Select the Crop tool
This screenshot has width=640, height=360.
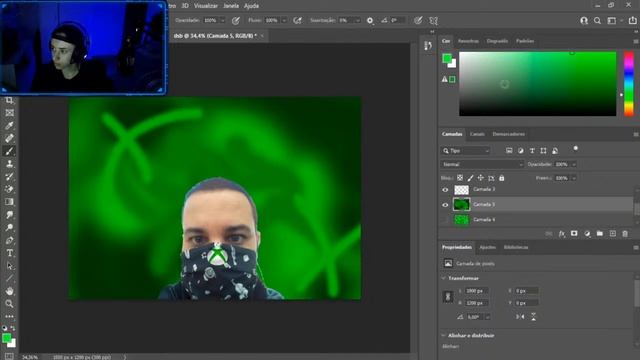[x=9, y=100]
